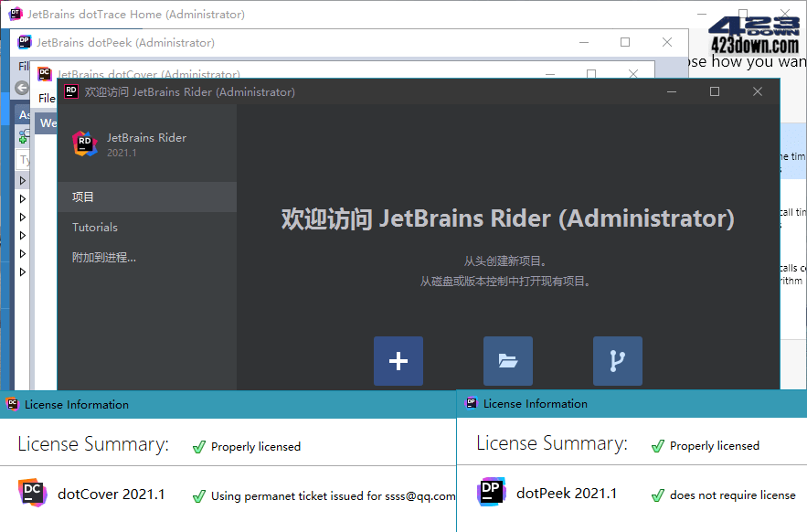Click the open folder icon on Rider welcome screen
The image size is (807, 532).
[508, 360]
